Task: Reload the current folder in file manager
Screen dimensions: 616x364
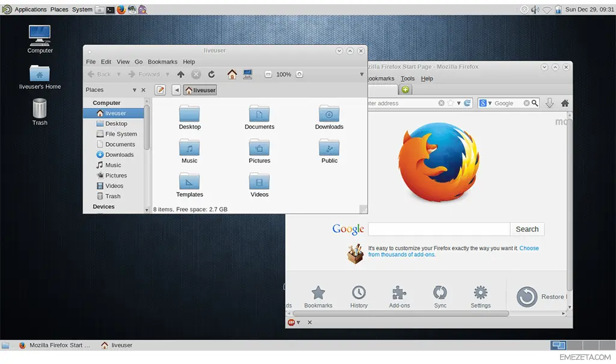Action: [211, 74]
